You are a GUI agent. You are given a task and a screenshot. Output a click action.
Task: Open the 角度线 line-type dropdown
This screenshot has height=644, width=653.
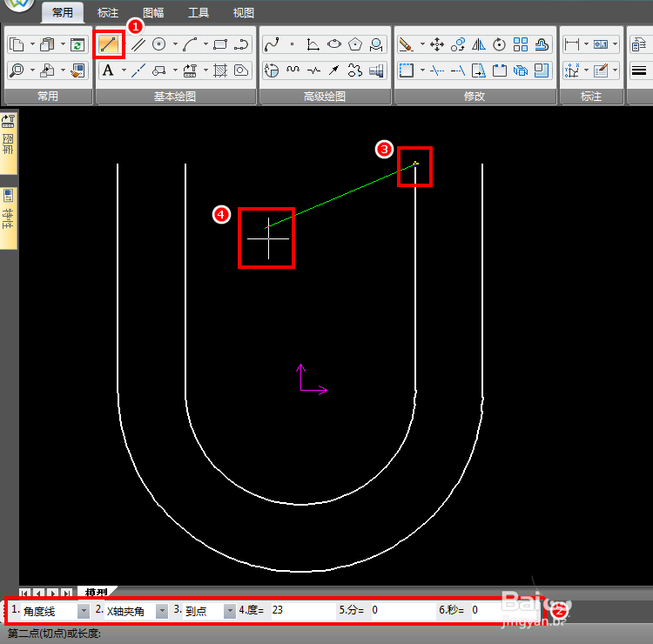pos(84,611)
